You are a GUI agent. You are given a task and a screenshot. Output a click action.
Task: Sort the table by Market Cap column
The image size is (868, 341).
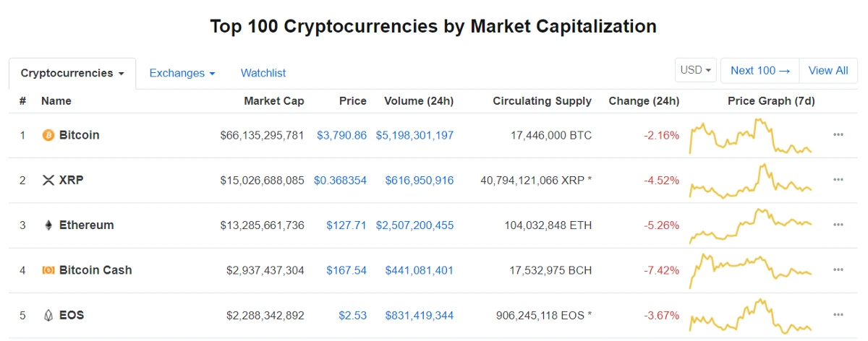pyautogui.click(x=273, y=101)
